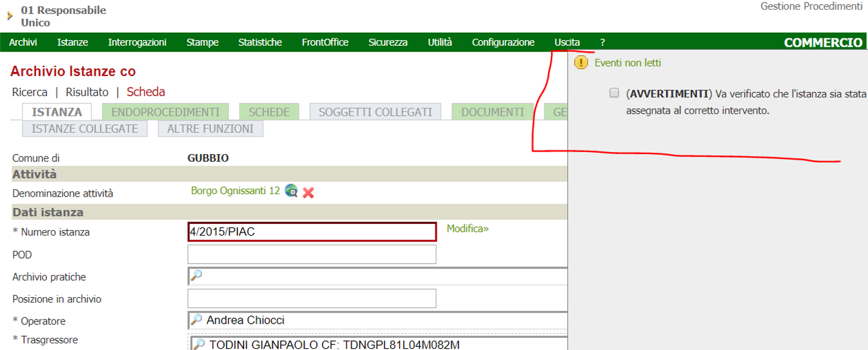Open the question mark help menu
Screen dimensions: 868x350
[603, 42]
